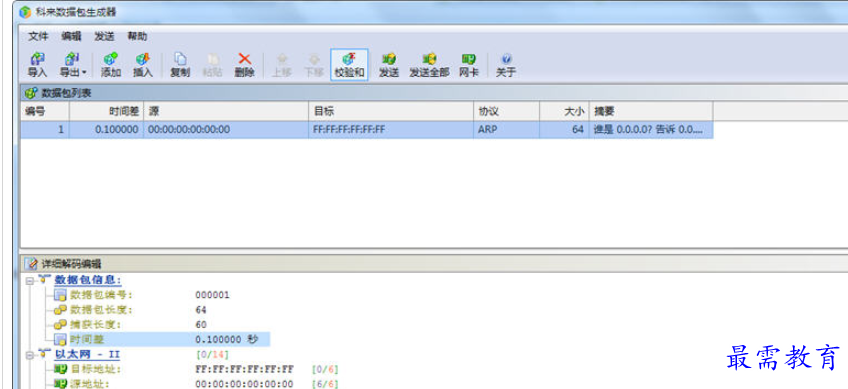Toggle the Checksum (校验和) toolbar button
The image size is (848, 389).
[349, 65]
